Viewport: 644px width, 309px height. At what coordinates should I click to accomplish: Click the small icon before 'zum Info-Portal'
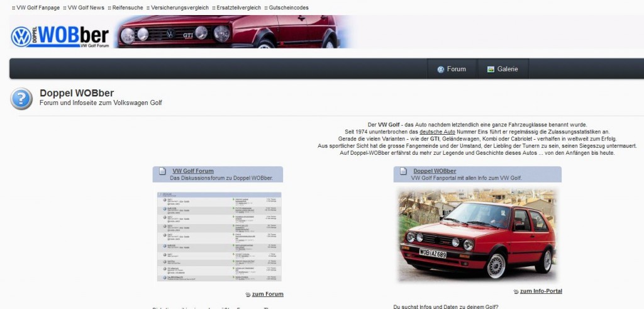(516, 291)
